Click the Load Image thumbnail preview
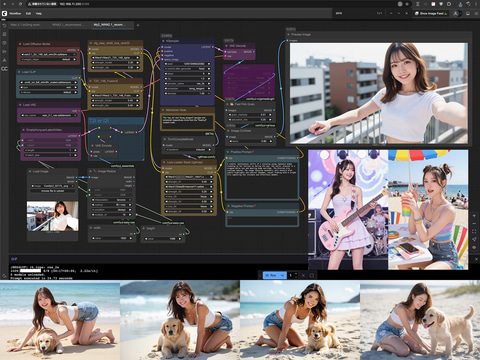The width and height of the screenshot is (480, 360). (53, 216)
